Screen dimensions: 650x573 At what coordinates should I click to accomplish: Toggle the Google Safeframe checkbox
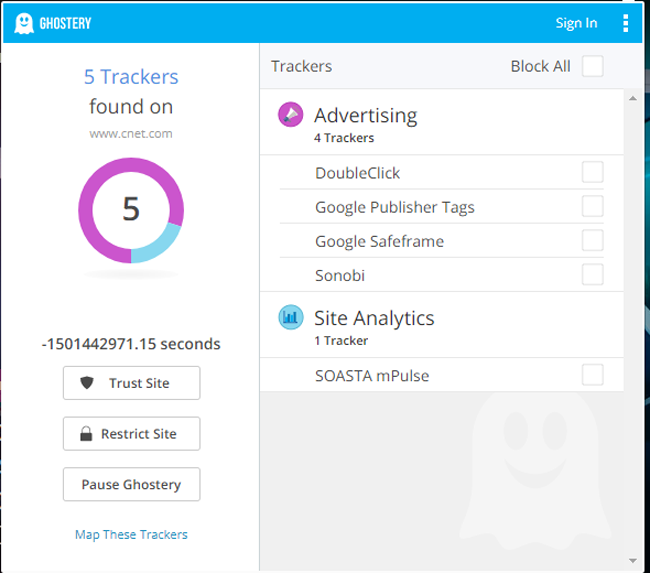tap(593, 241)
